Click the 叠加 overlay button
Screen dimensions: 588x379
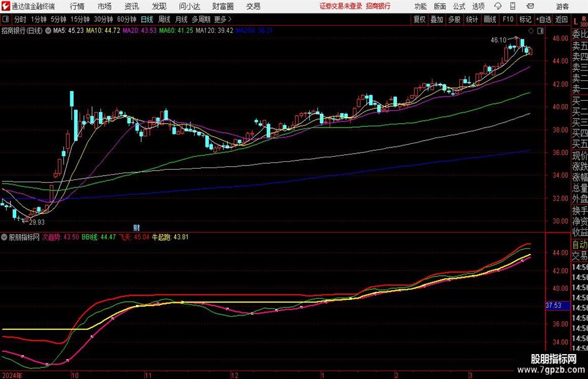(x=437, y=19)
